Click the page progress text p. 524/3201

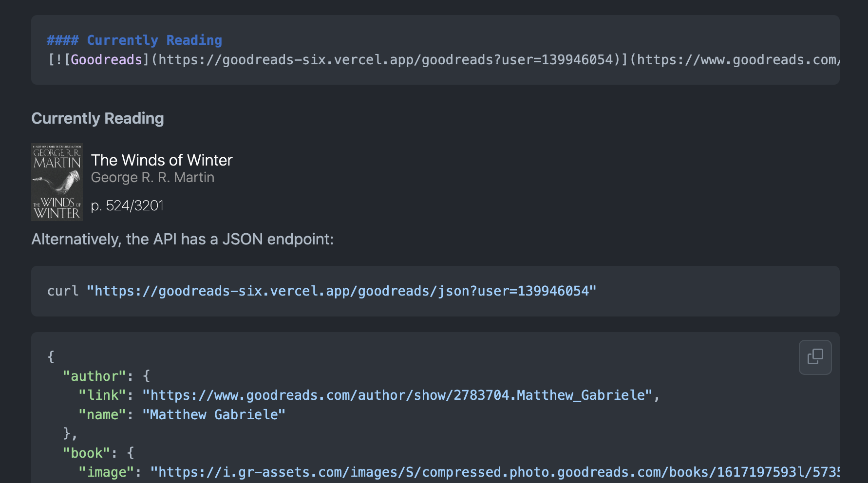[127, 205]
